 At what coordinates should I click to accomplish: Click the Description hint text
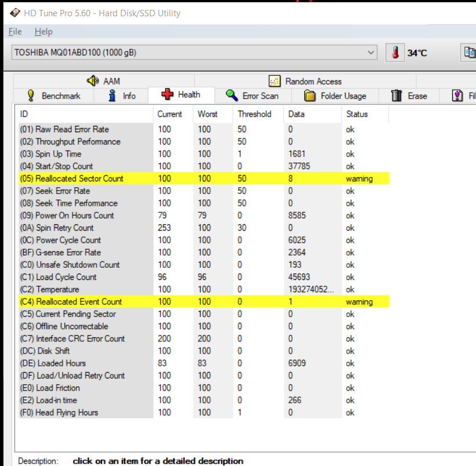pyautogui.click(x=158, y=461)
